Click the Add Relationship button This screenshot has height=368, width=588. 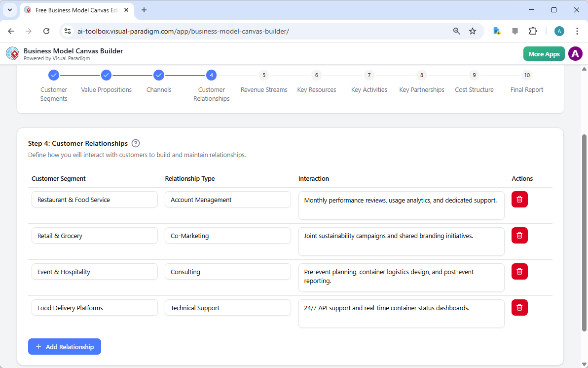64,346
